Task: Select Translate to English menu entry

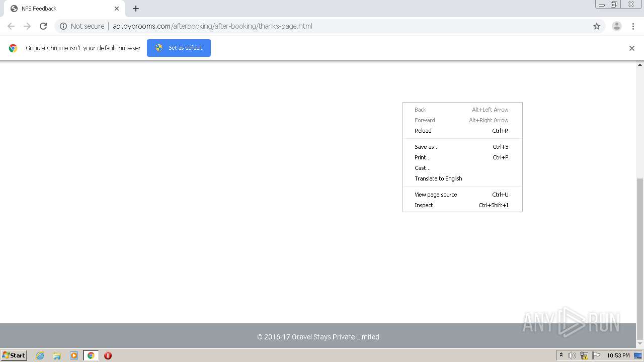Action: [462, 178]
